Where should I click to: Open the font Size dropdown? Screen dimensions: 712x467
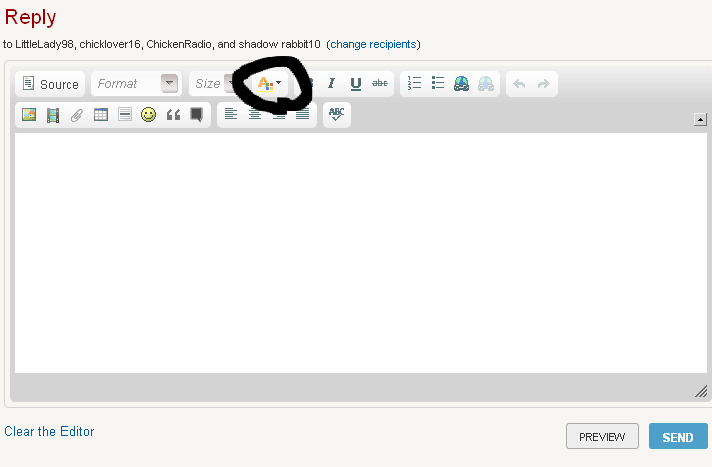pyautogui.click(x=212, y=84)
